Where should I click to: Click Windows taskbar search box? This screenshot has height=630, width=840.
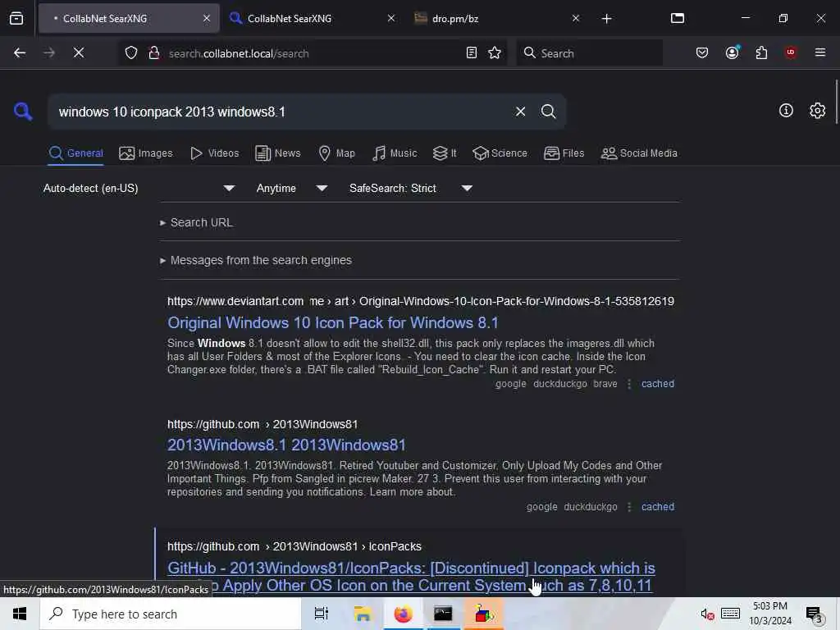click(x=171, y=614)
